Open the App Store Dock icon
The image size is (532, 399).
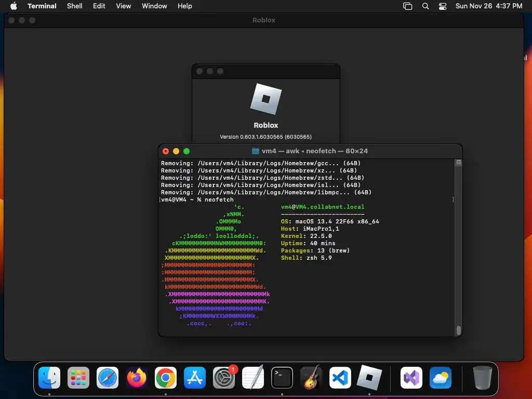[195, 378]
